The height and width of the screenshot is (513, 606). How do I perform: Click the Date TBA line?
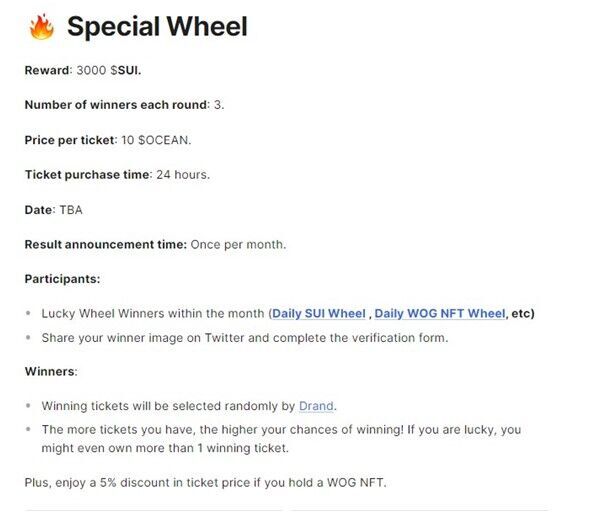point(54,210)
